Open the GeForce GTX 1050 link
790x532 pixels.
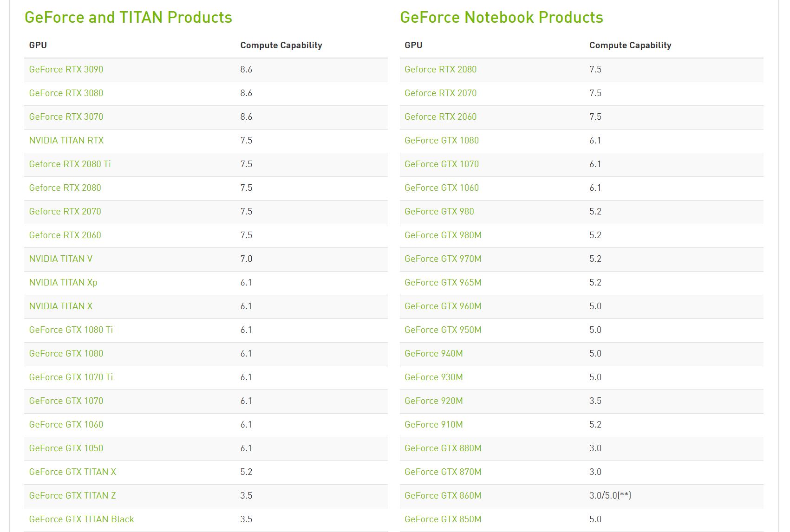pos(66,448)
